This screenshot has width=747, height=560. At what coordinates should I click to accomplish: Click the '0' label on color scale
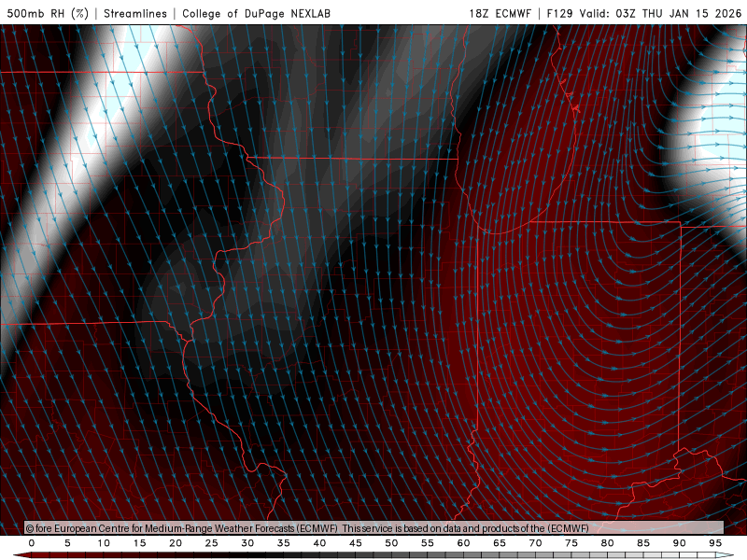click(32, 543)
